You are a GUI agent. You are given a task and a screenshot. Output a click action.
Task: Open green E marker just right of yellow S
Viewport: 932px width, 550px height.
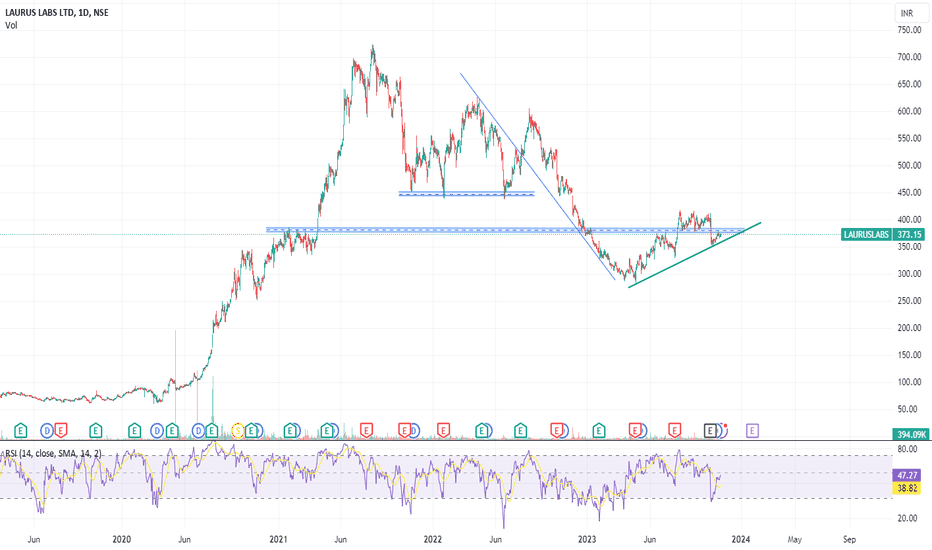[251, 430]
